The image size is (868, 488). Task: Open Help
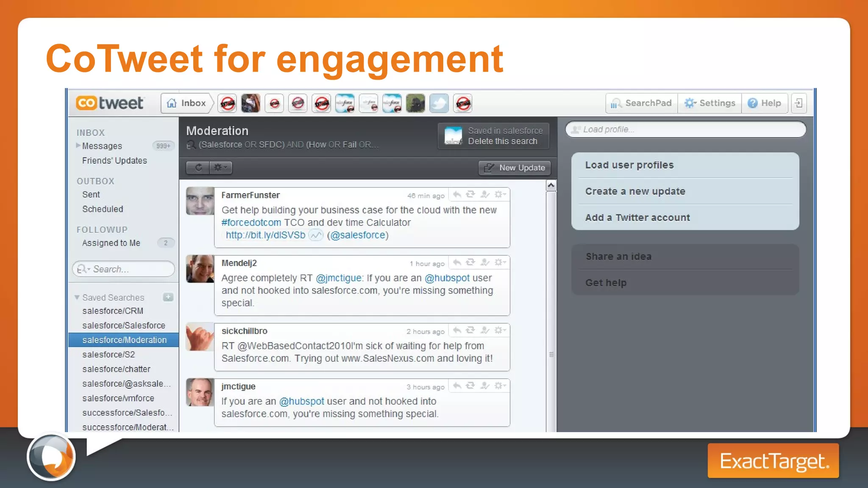pyautogui.click(x=765, y=103)
